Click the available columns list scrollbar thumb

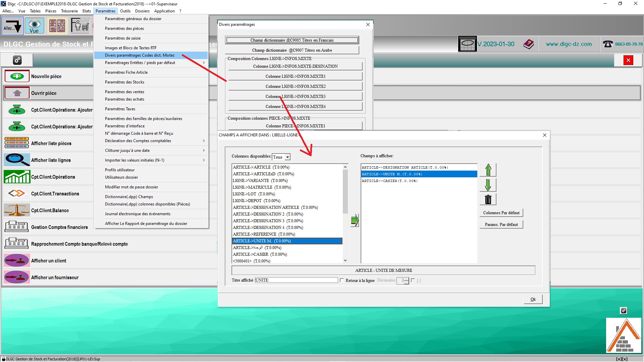[345, 191]
